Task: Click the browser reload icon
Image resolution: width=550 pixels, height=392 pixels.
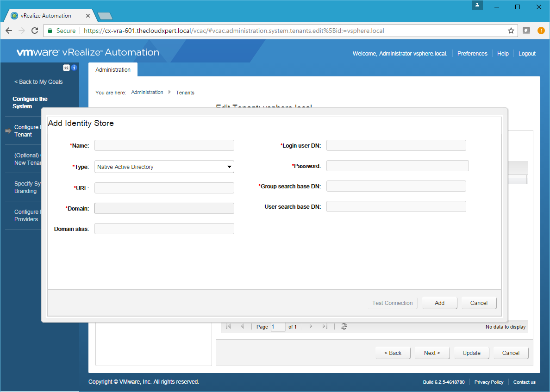Action: click(35, 31)
